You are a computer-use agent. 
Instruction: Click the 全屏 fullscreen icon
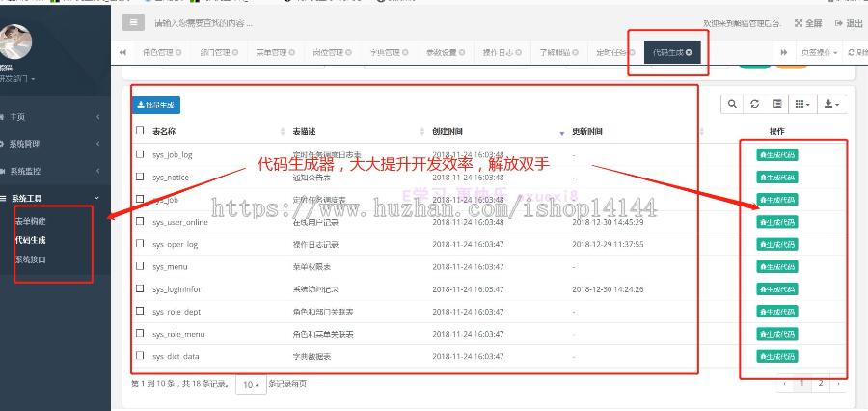799,23
